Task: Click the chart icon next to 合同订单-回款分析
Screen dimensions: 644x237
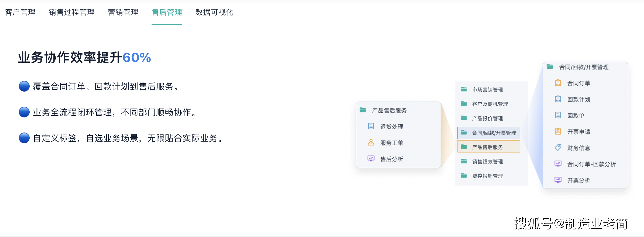Action: (x=558, y=163)
